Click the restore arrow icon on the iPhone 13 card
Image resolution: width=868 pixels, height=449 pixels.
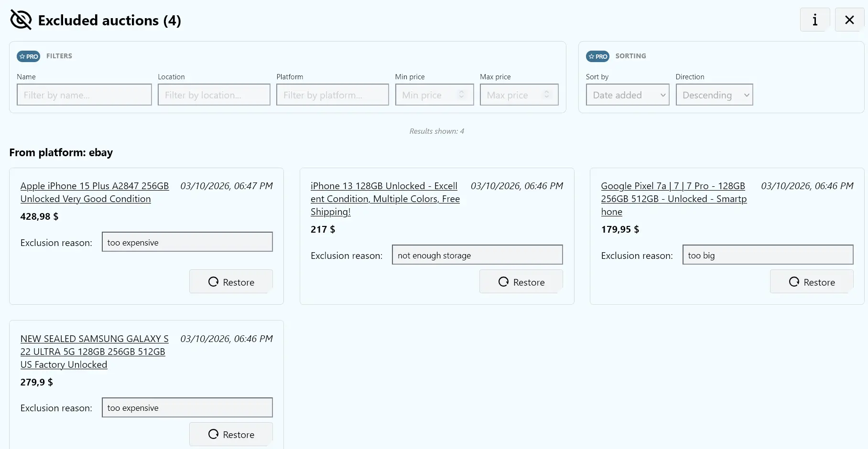click(503, 282)
